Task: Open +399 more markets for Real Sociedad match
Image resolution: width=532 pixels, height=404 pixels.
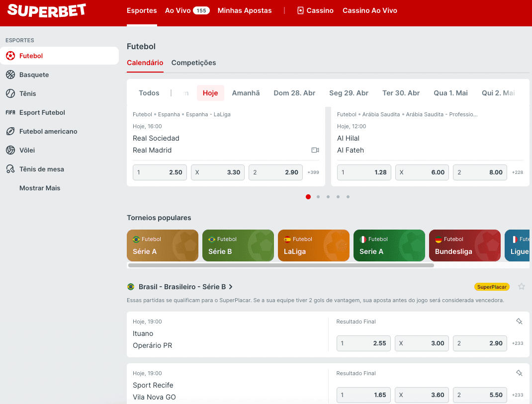Action: 313,172
